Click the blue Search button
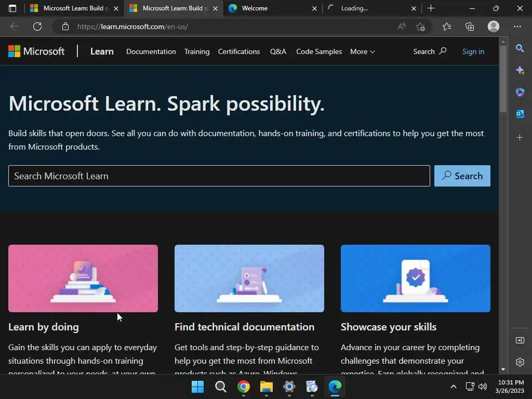The image size is (532, 399). point(462,176)
